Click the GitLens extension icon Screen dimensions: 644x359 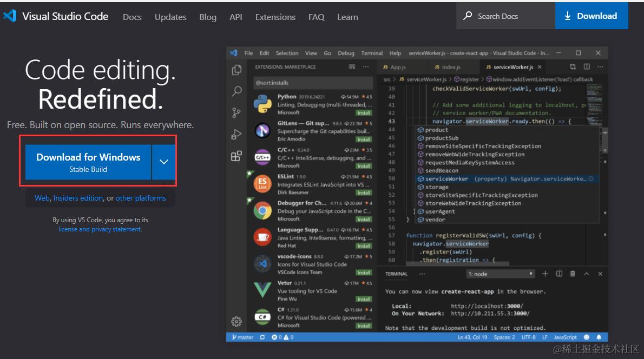262,130
